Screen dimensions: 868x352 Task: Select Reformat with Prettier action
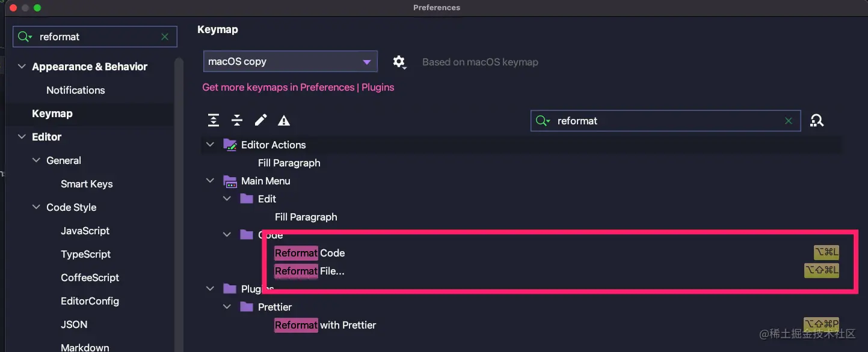(325, 325)
